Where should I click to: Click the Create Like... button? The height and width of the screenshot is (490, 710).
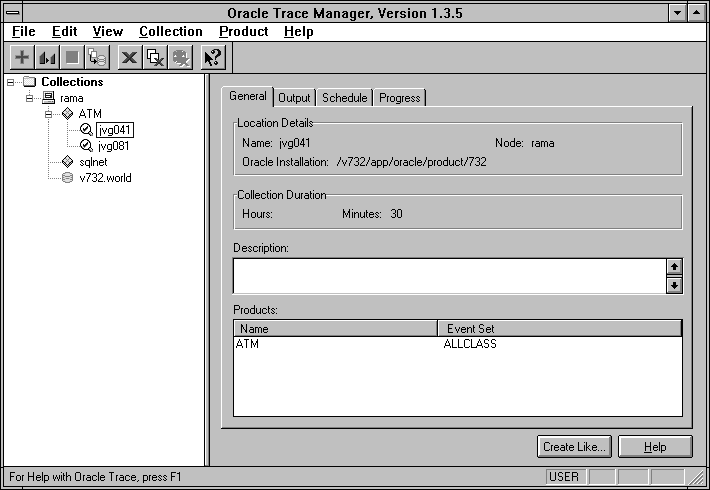574,447
